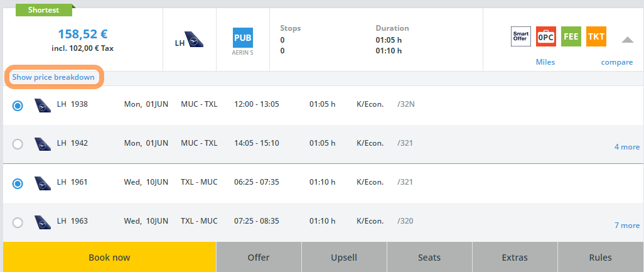The height and width of the screenshot is (272, 644).
Task: Click the blue PUB fare icon
Action: (x=243, y=38)
